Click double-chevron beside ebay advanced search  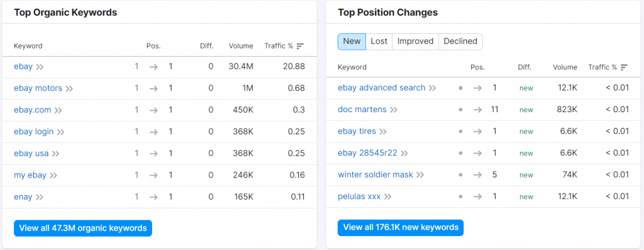[x=432, y=88]
